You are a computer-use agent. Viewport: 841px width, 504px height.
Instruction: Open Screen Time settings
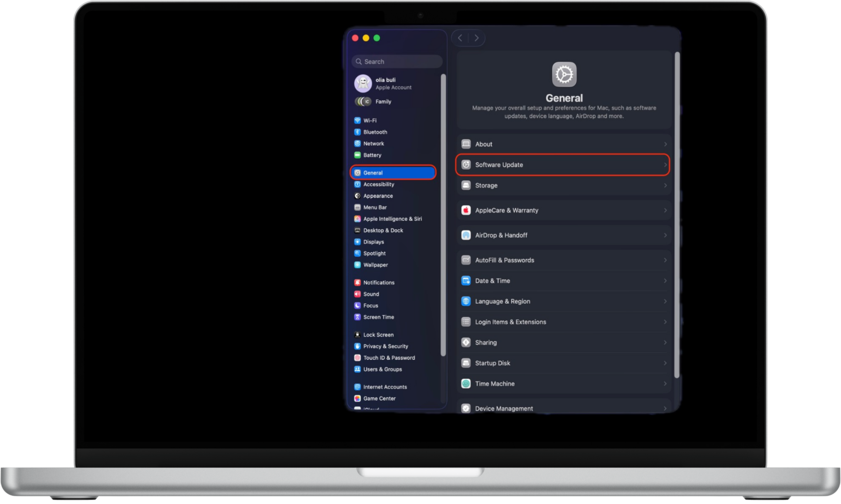[x=378, y=317]
